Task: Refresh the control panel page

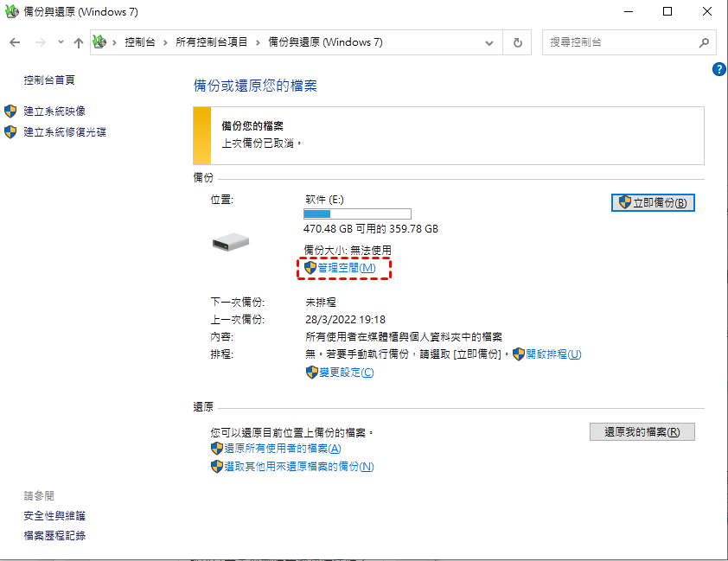Action: click(x=517, y=42)
